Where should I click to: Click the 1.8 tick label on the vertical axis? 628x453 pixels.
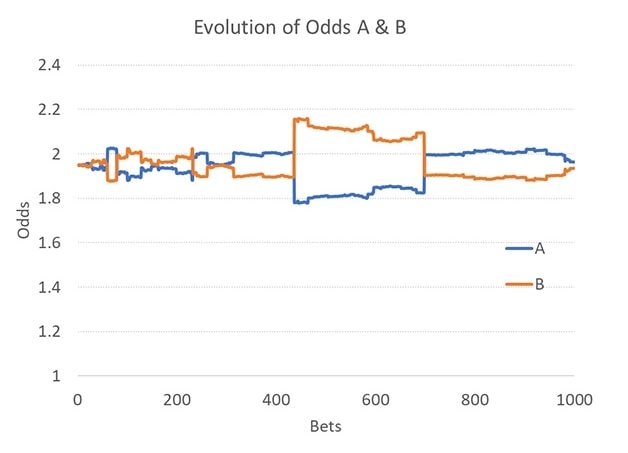pos(50,199)
